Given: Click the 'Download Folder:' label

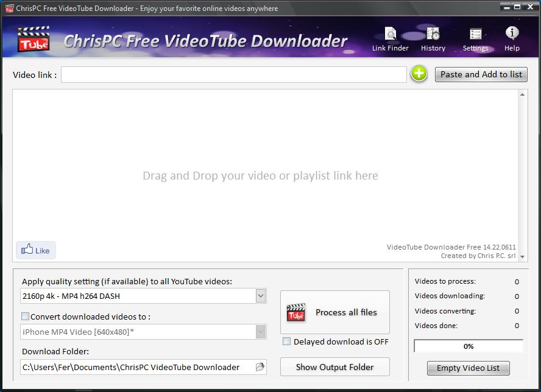Looking at the screenshot, I should 55,351.
